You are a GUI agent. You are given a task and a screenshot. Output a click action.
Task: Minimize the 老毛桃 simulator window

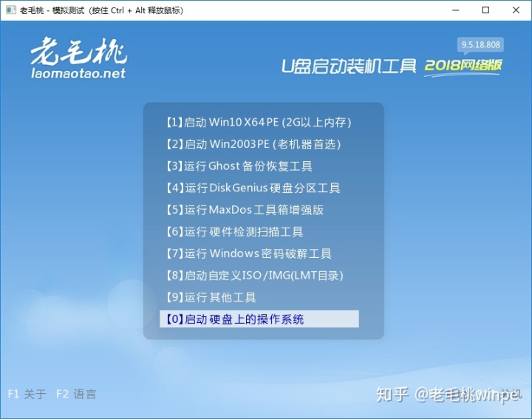(x=456, y=10)
